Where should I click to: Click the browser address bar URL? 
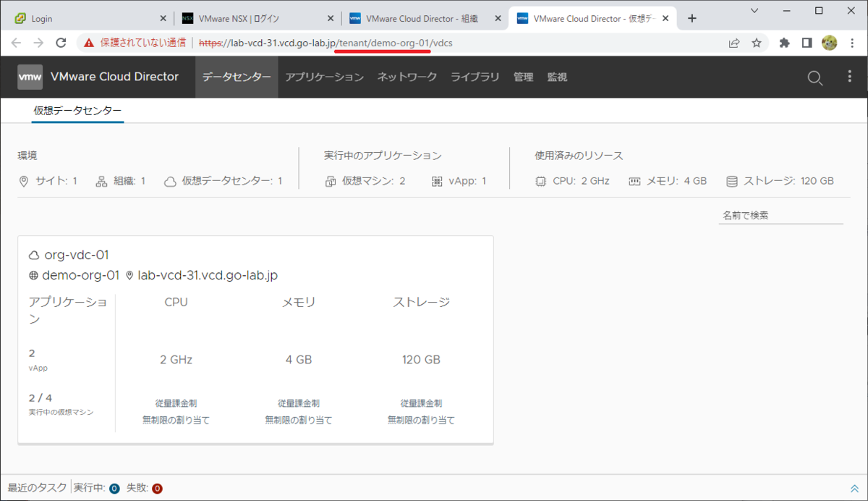click(325, 43)
